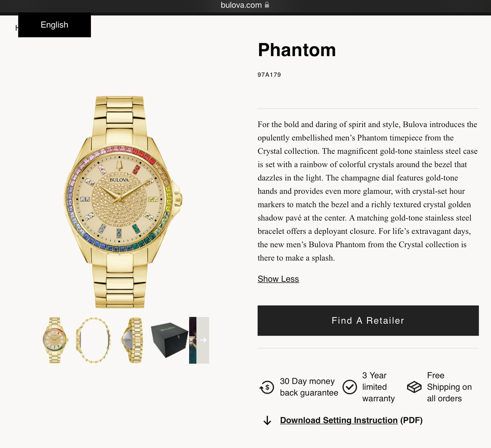
Task: Click the money back guarantee dollar icon
Action: 267,387
